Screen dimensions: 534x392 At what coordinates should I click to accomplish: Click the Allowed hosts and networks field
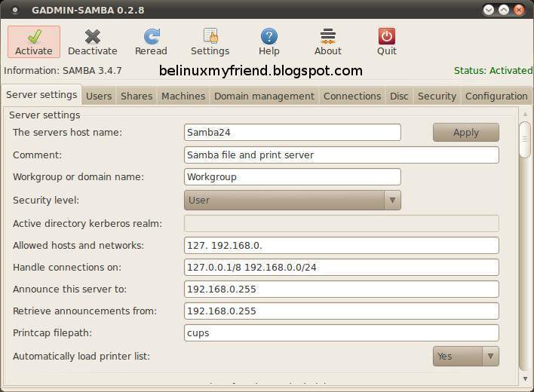tap(341, 245)
